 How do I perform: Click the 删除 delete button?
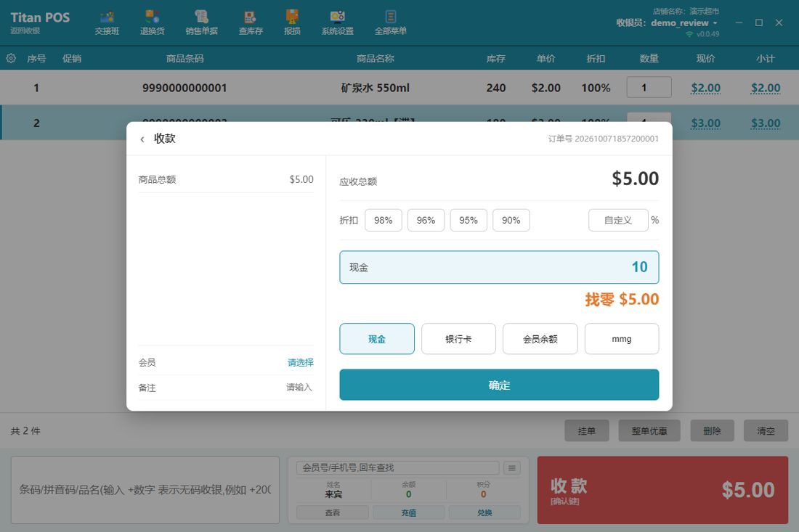pyautogui.click(x=712, y=430)
